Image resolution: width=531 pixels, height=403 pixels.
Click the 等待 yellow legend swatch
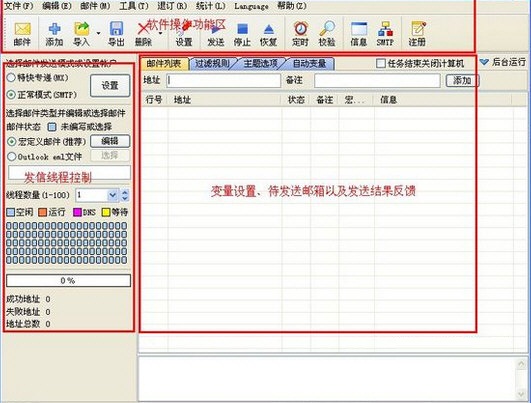click(x=106, y=212)
